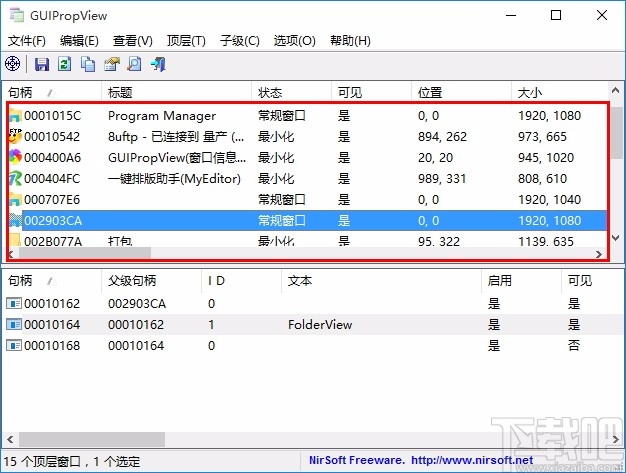Open the 查看(V) menu
This screenshot has height=473, width=626.
point(133,41)
